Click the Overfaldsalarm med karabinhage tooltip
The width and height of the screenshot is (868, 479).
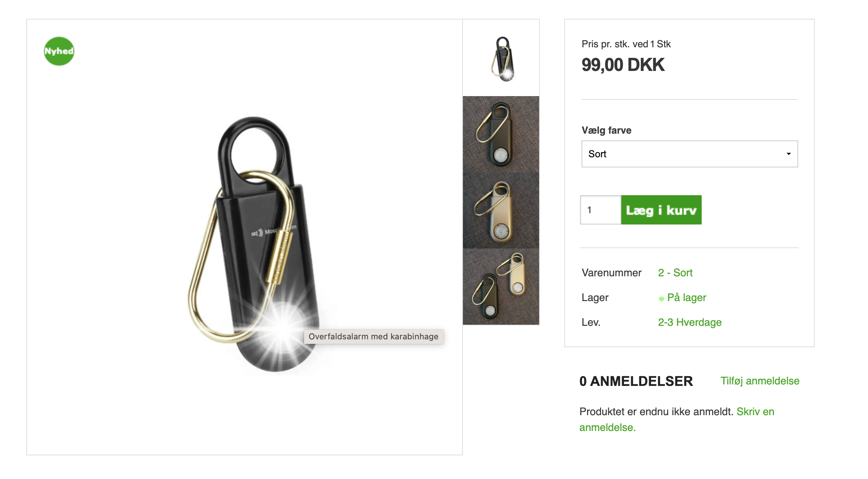pos(374,336)
